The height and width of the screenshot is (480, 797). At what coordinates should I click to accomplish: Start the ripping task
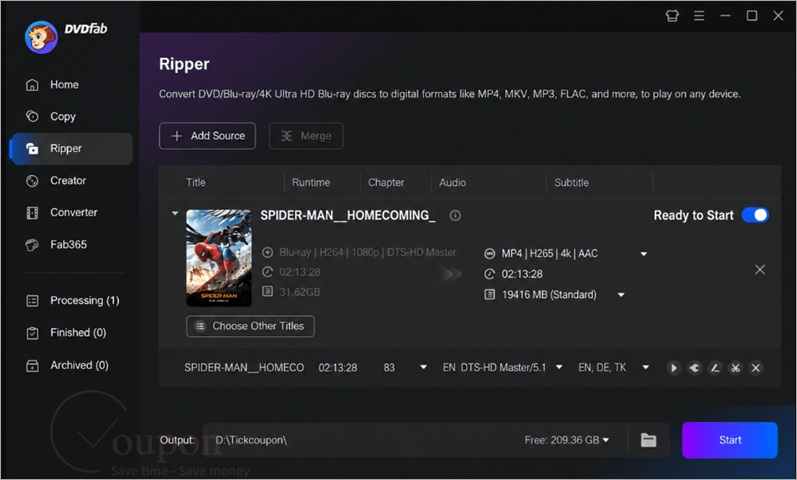(x=729, y=440)
